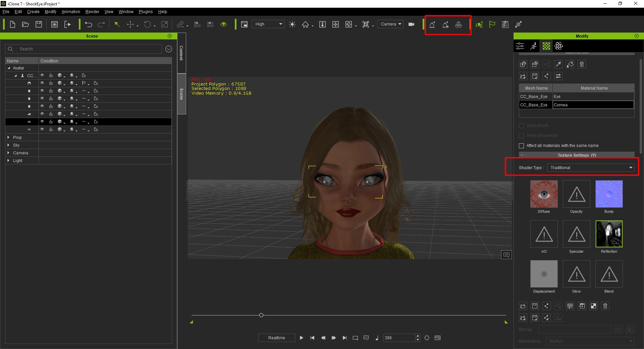Click the project settings gear near frame field
The height and width of the screenshot is (349, 644).
(427, 338)
